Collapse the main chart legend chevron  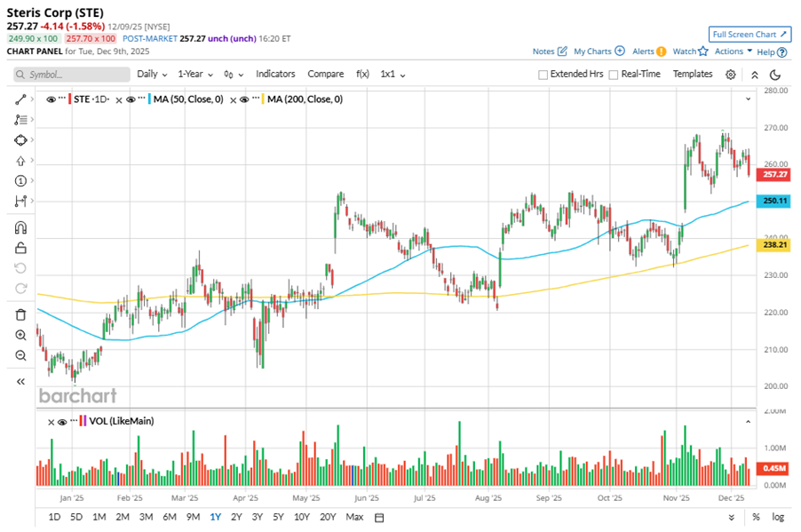tap(748, 99)
